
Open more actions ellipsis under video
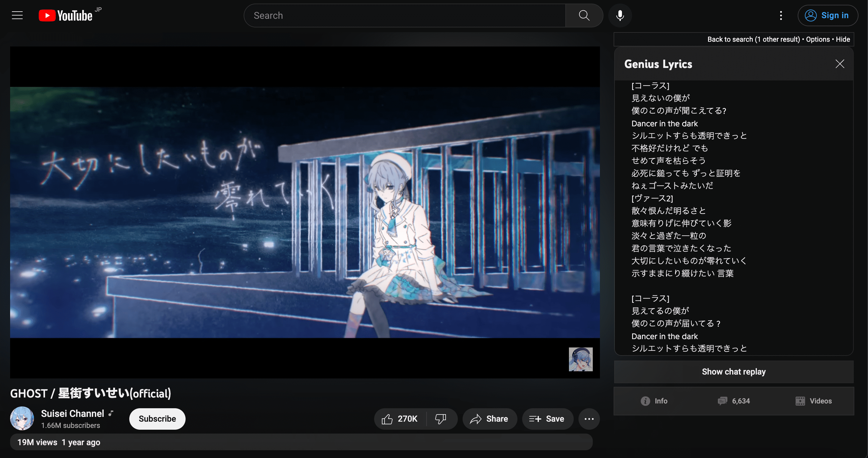tap(589, 419)
